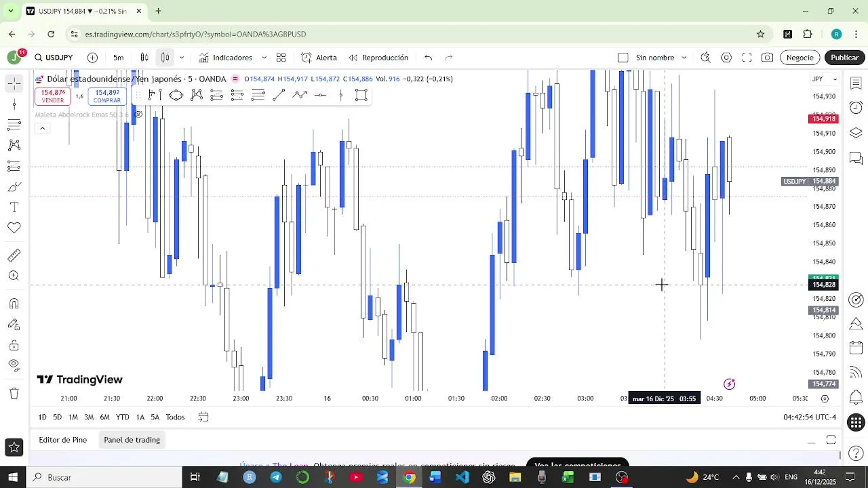This screenshot has width=868, height=488.
Task: Open go to date calendar icon
Action: pyautogui.click(x=203, y=417)
